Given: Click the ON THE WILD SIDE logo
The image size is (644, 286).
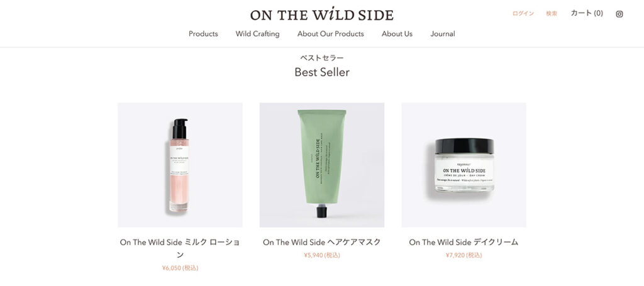Looking at the screenshot, I should (322, 14).
